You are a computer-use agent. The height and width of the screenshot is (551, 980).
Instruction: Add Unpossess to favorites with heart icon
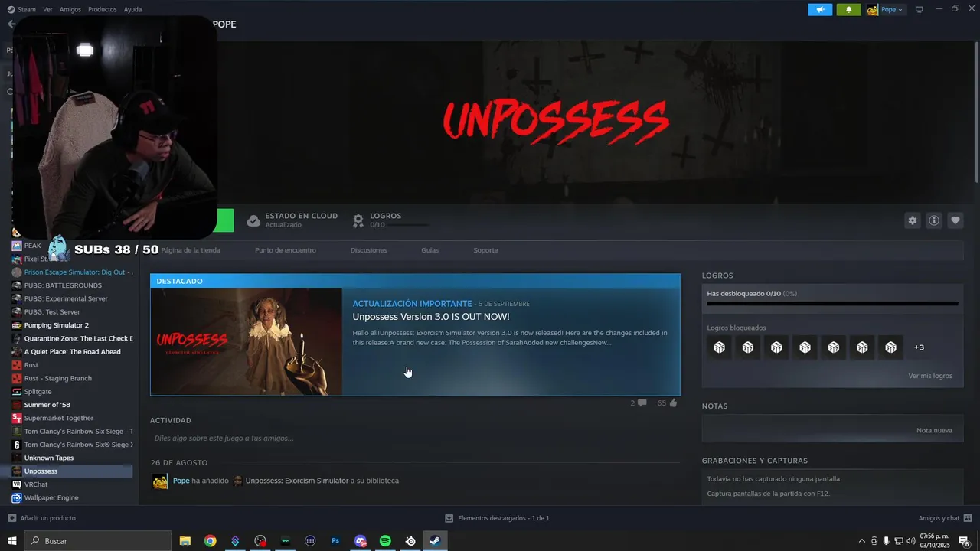pyautogui.click(x=955, y=220)
